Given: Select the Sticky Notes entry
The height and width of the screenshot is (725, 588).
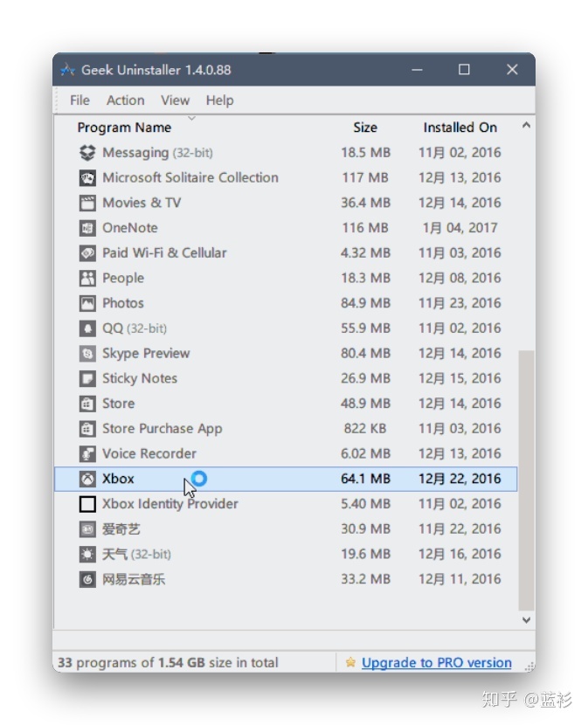Looking at the screenshot, I should (140, 378).
